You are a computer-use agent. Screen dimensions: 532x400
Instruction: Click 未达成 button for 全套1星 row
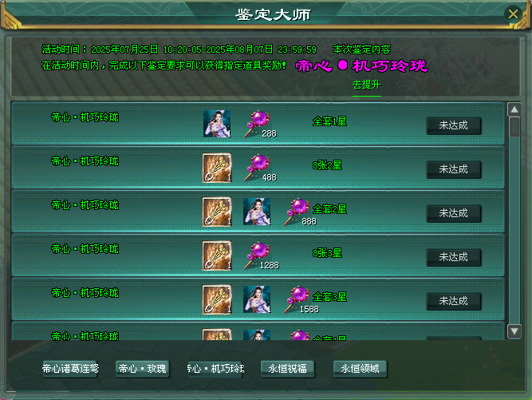454,125
